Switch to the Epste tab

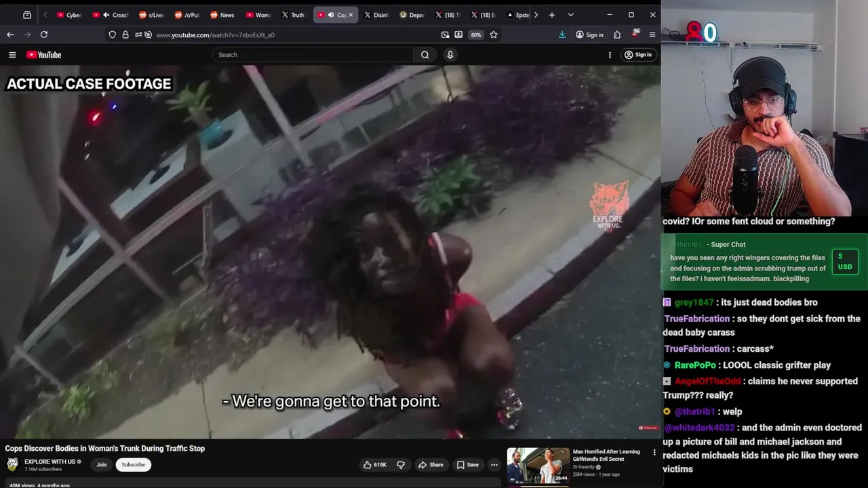click(x=519, y=15)
